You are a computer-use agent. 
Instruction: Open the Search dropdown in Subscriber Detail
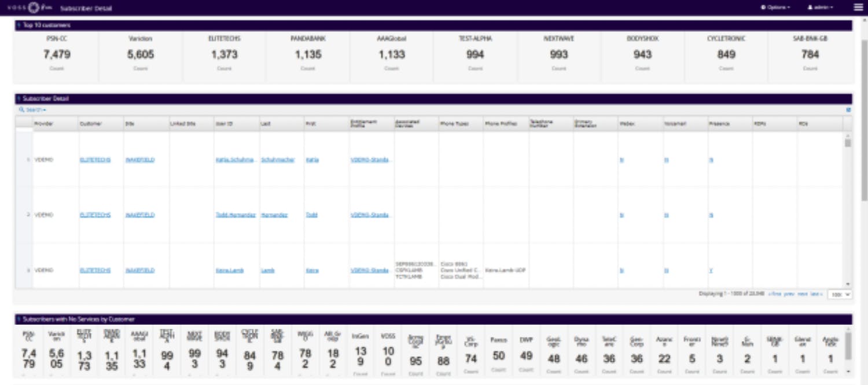point(32,109)
